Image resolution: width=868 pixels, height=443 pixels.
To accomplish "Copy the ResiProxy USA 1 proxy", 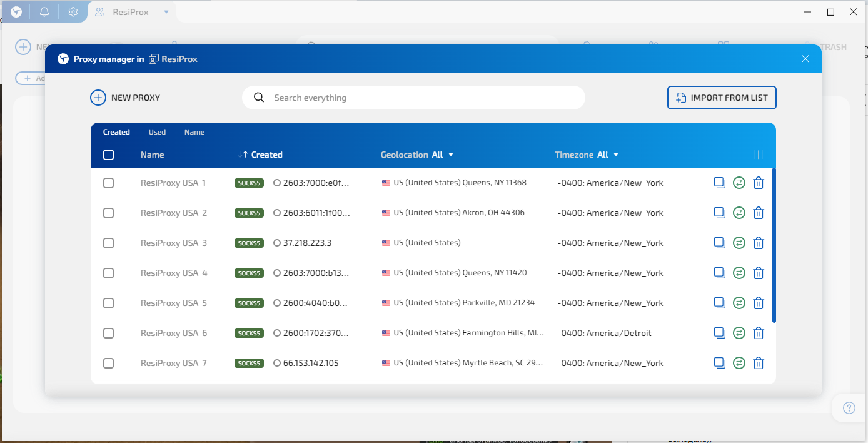I will coord(720,183).
